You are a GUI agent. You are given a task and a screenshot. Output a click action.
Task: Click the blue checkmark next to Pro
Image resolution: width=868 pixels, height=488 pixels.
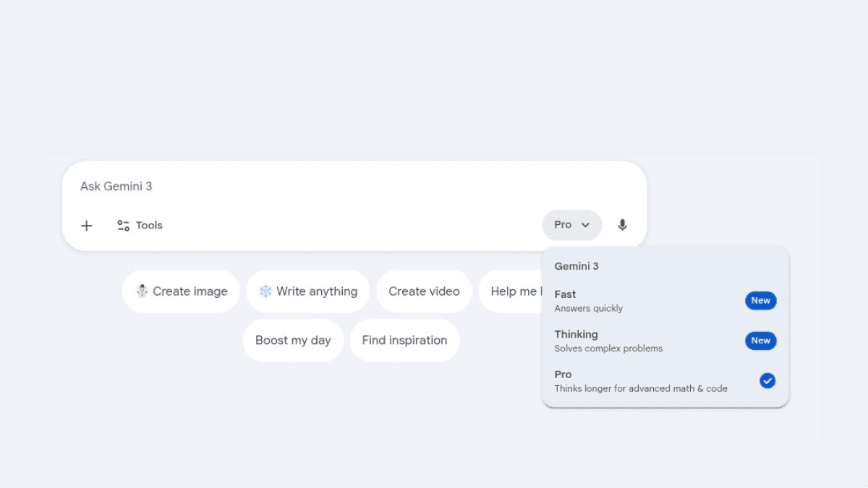pyautogui.click(x=767, y=380)
